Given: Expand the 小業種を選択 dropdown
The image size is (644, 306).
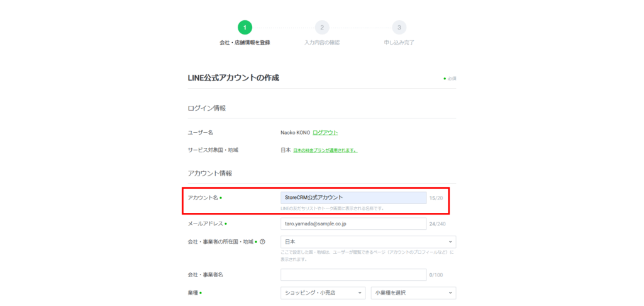Looking at the screenshot, I should point(413,293).
